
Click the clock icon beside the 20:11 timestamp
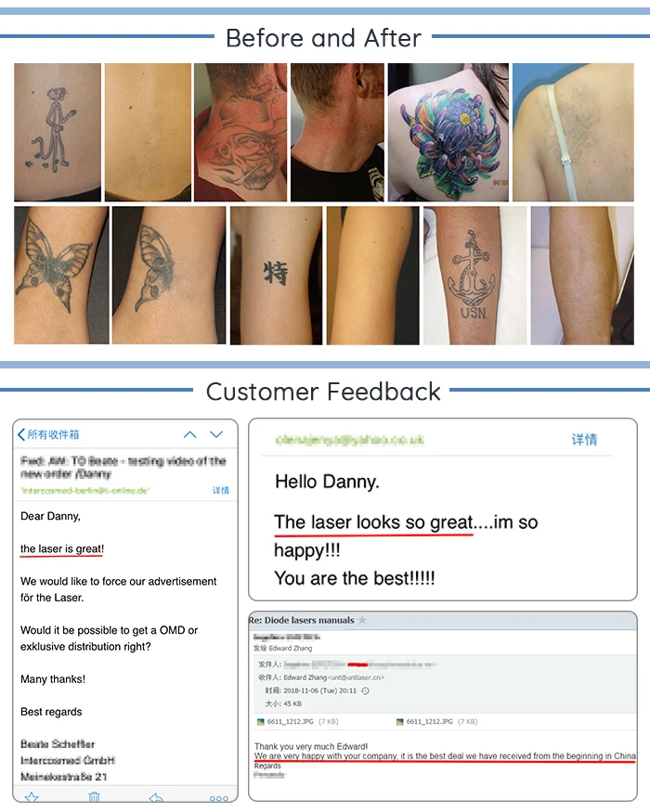365,690
